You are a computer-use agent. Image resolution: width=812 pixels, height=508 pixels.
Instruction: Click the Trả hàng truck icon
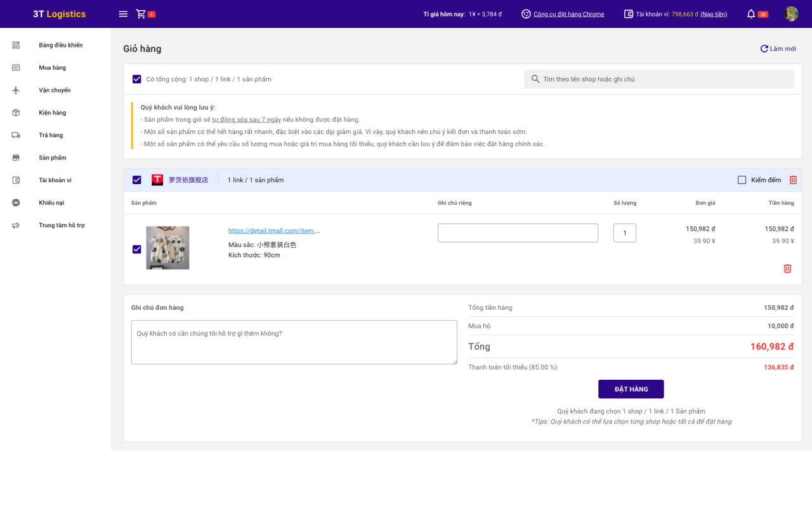[16, 135]
